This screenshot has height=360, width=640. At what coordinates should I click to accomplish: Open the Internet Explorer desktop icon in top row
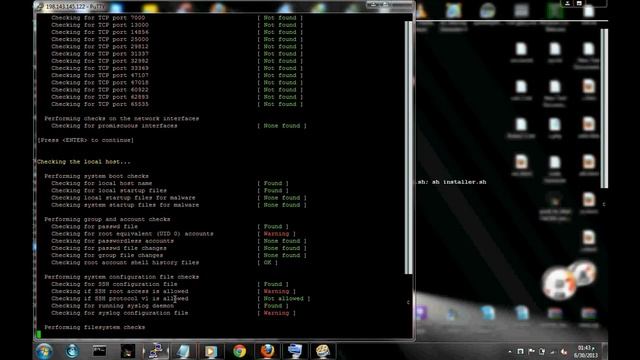tap(453, 11)
